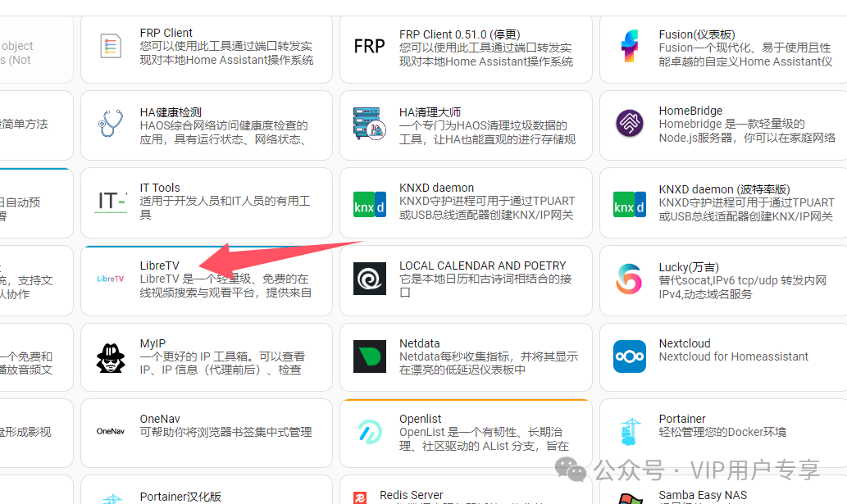Click 适用于开发人员和IT人员 description
847x504 pixels.
(225, 208)
